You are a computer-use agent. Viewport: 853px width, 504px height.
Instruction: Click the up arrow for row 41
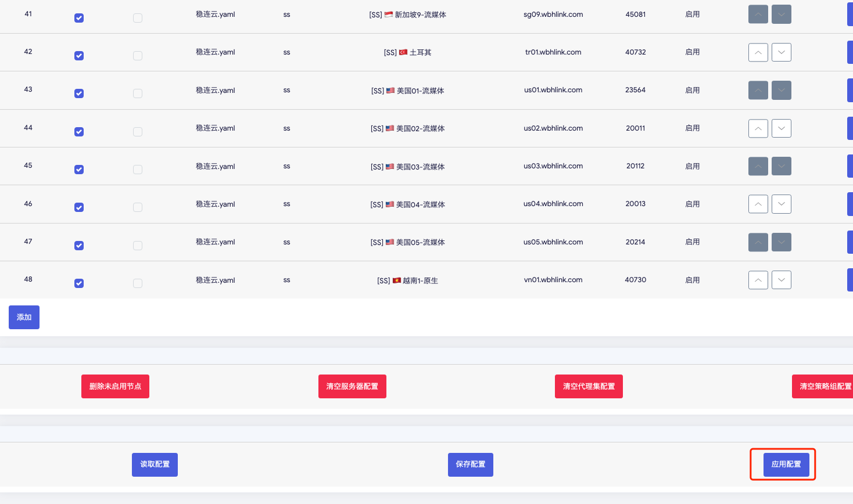click(758, 15)
